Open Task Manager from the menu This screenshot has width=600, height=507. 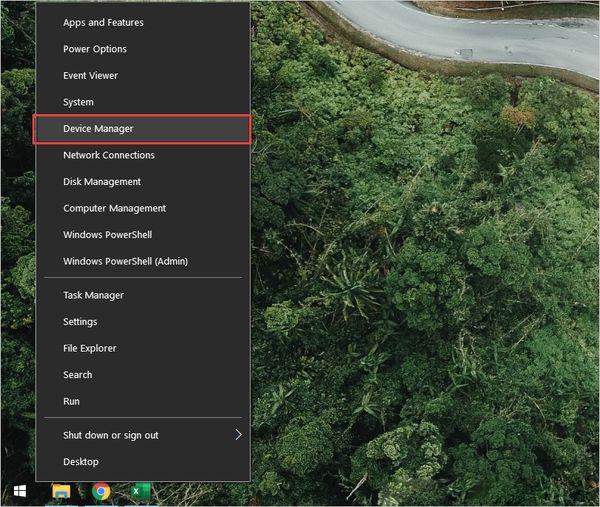[x=93, y=295]
